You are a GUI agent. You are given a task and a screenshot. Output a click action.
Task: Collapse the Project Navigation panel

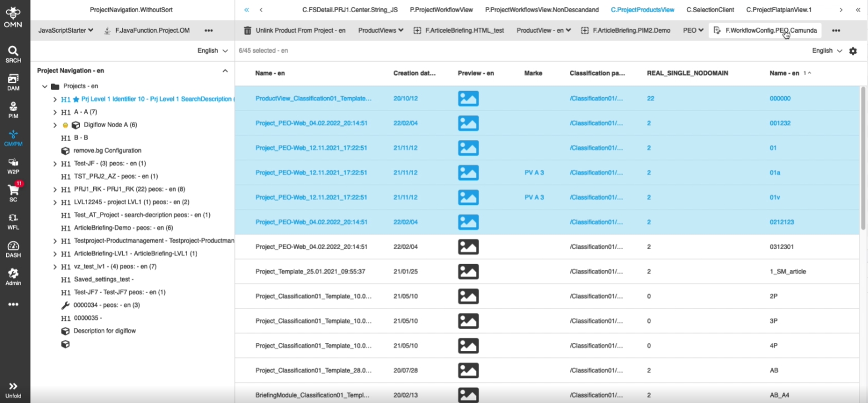pos(225,71)
